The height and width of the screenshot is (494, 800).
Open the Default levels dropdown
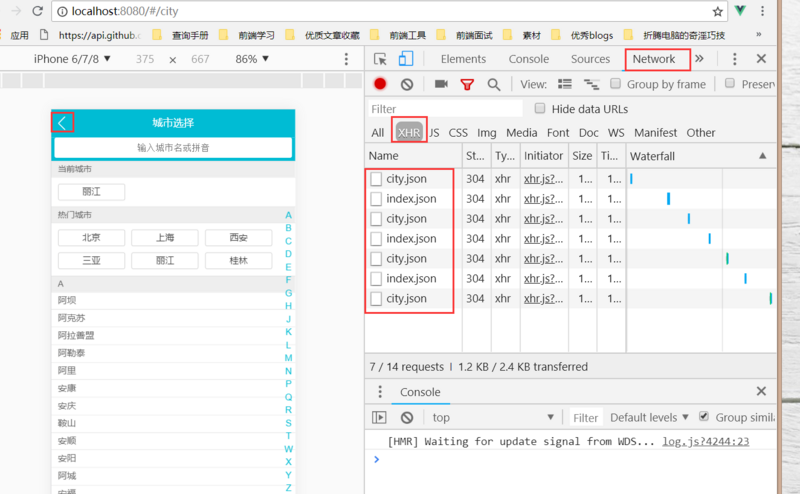[649, 417]
